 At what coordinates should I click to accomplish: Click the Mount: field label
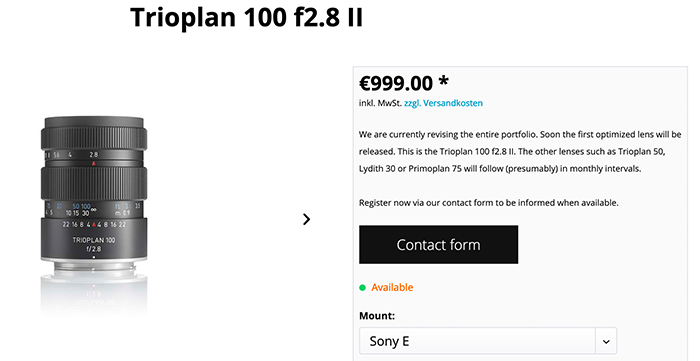377,316
